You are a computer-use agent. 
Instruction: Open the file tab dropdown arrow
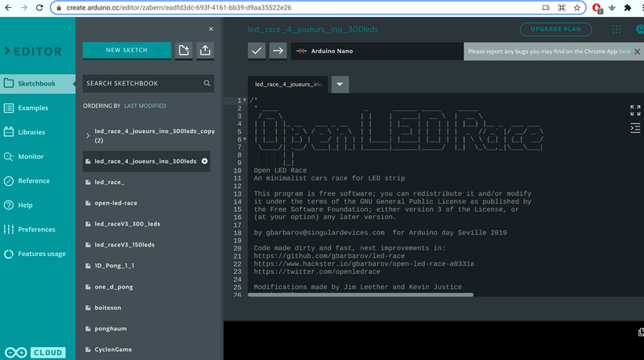tap(340, 84)
